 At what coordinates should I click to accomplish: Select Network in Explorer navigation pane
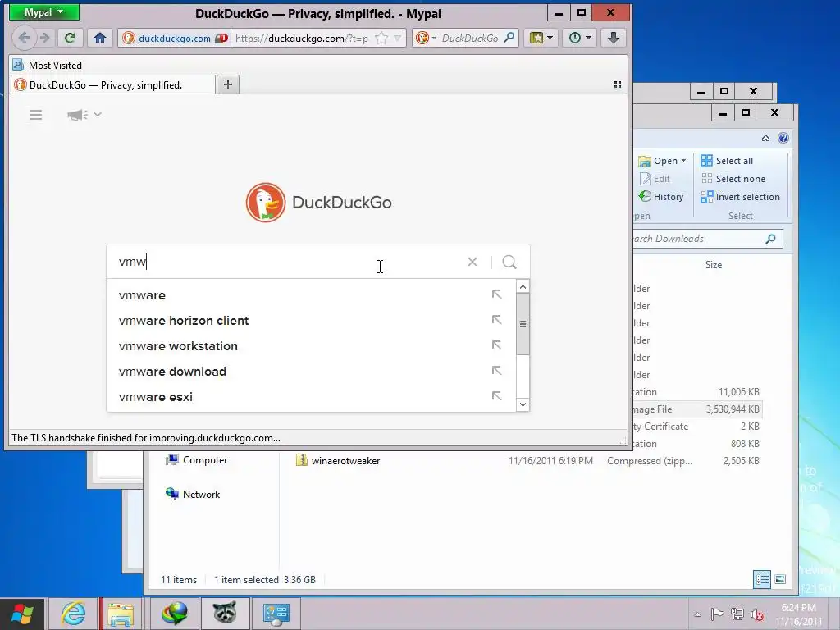pos(193,494)
